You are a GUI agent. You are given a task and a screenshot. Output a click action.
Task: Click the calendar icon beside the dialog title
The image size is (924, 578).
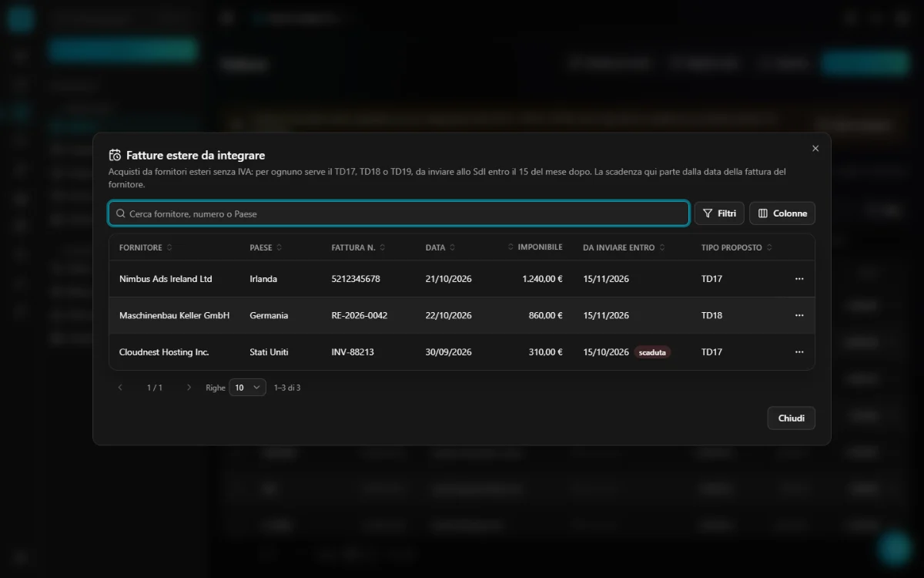click(x=115, y=155)
